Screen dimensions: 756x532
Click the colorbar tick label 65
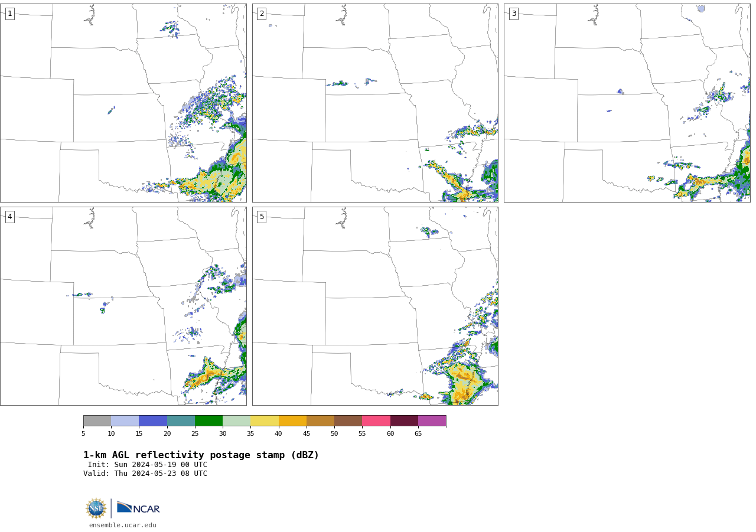[418, 434]
